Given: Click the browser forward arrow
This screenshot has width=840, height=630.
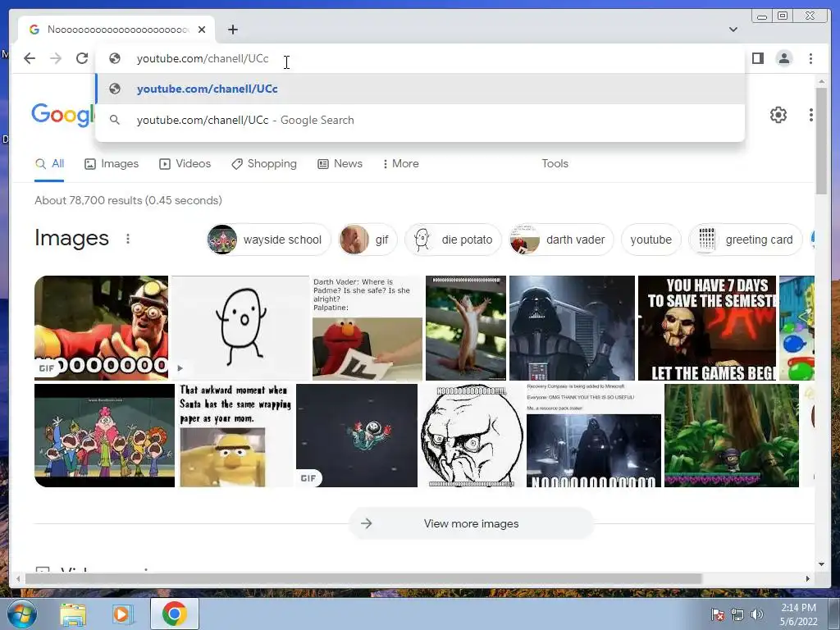Looking at the screenshot, I should tap(56, 58).
